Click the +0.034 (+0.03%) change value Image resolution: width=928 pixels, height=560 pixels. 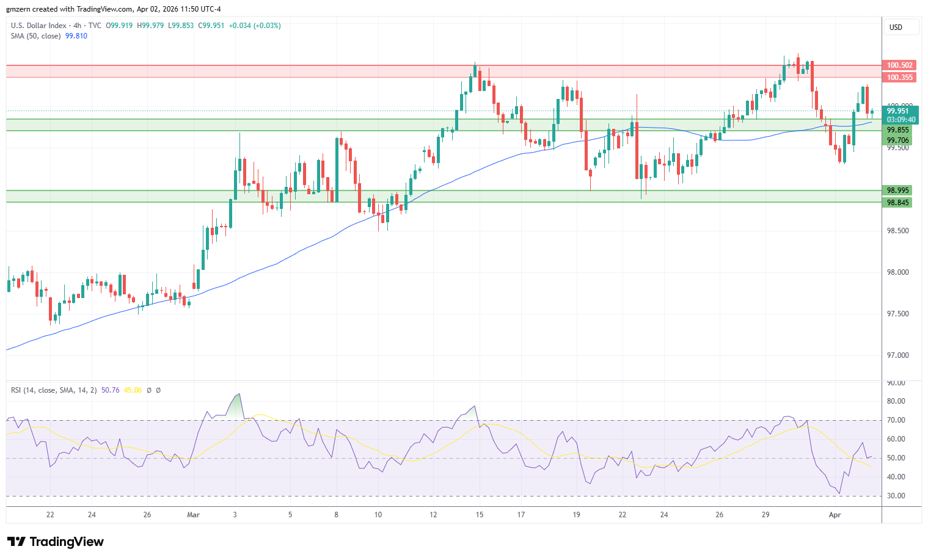click(x=255, y=26)
